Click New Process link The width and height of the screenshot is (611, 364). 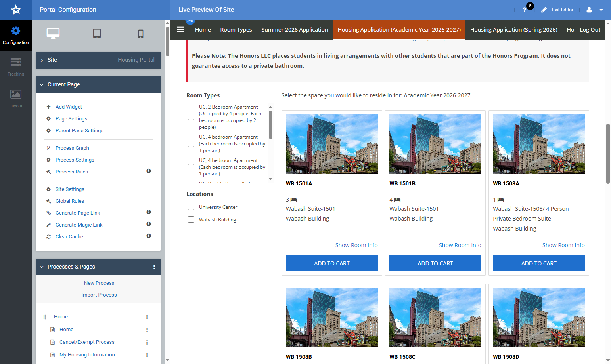[x=99, y=283]
